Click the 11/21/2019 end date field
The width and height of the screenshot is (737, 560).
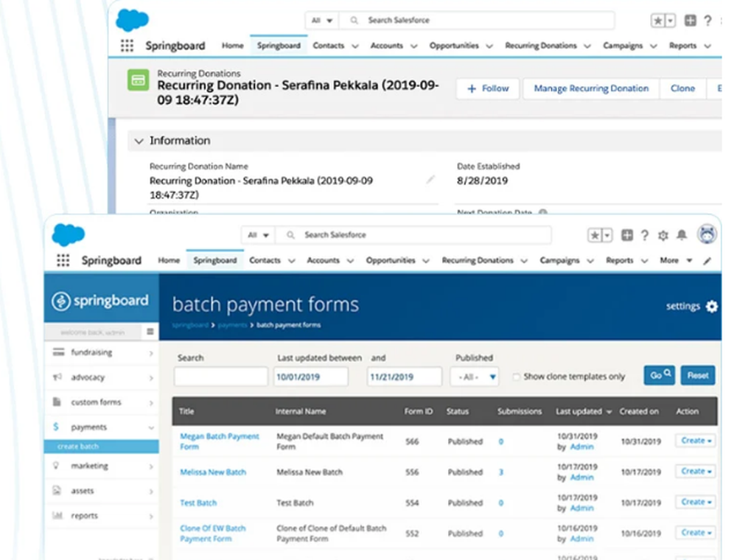tap(404, 377)
